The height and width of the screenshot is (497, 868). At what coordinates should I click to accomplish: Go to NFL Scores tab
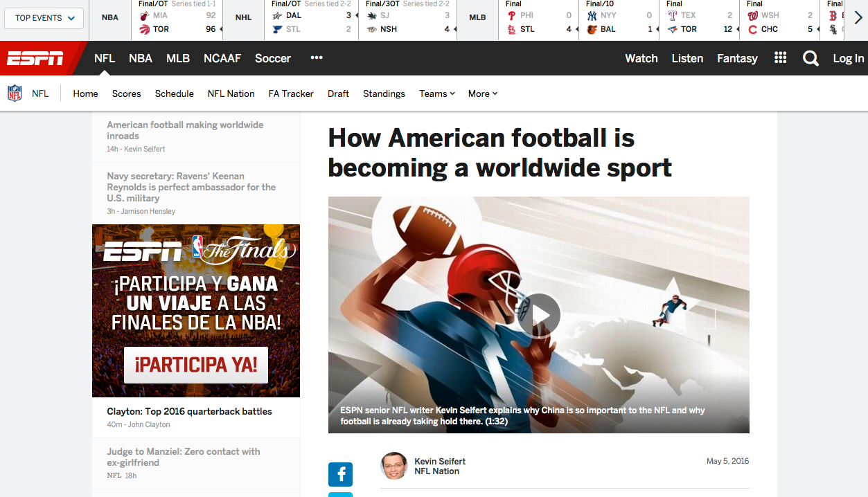click(127, 93)
